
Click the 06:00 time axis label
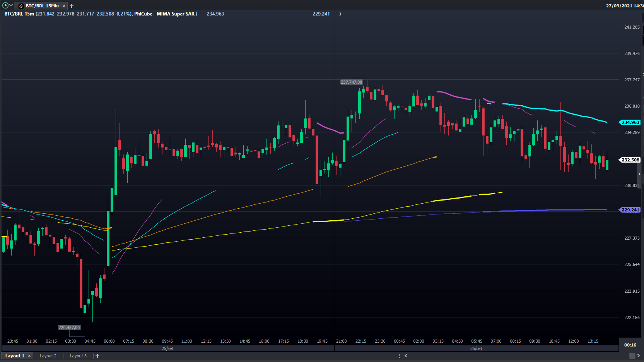(109, 341)
